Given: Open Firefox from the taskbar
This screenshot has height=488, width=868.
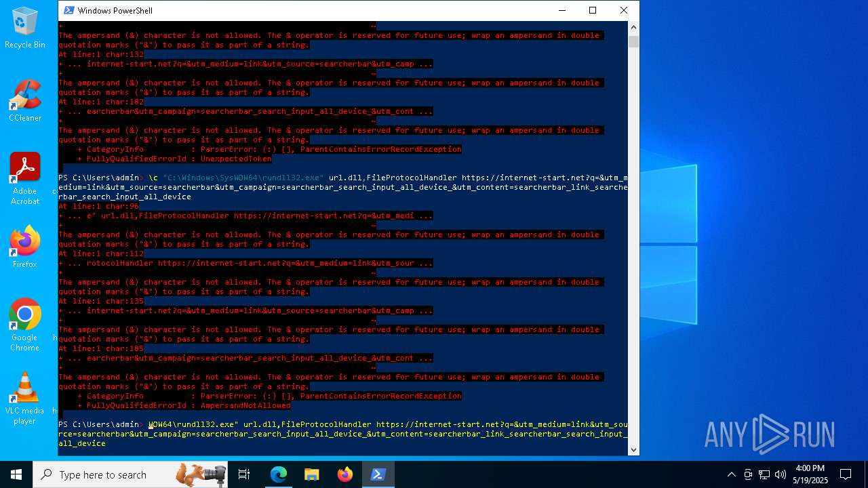Looking at the screenshot, I should tap(344, 474).
